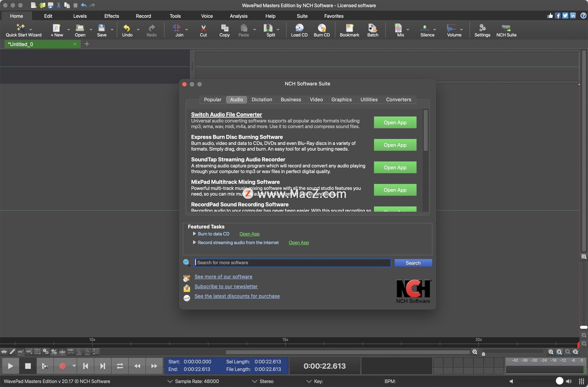Click the Burn CD icon
588x387 pixels.
click(322, 30)
